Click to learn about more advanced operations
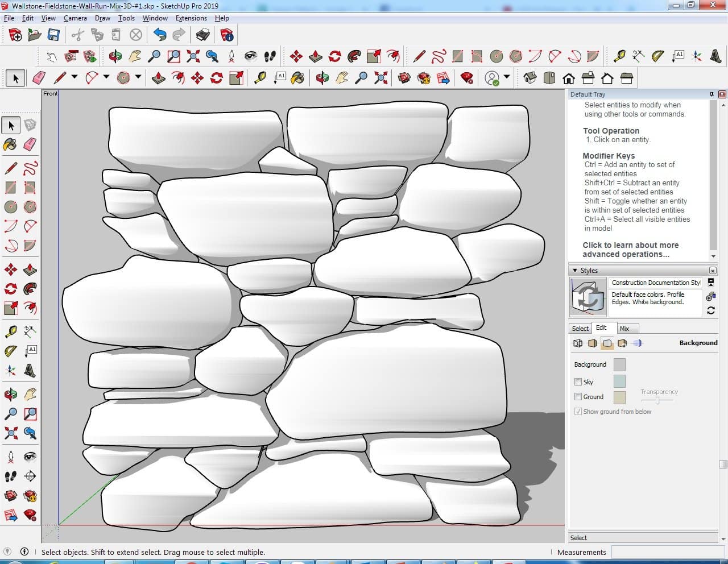Screen dimensions: 728x564 (630, 250)
